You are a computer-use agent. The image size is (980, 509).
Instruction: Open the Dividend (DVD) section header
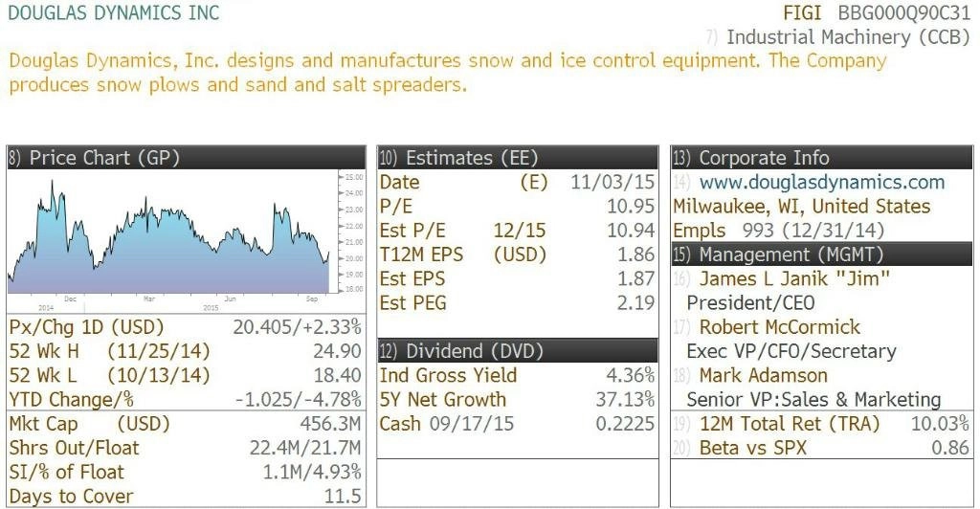518,351
